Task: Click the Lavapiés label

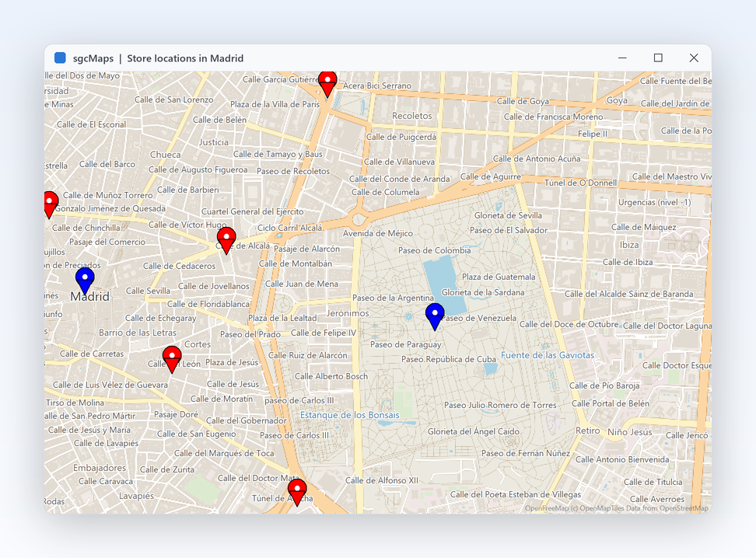Action: point(136,496)
